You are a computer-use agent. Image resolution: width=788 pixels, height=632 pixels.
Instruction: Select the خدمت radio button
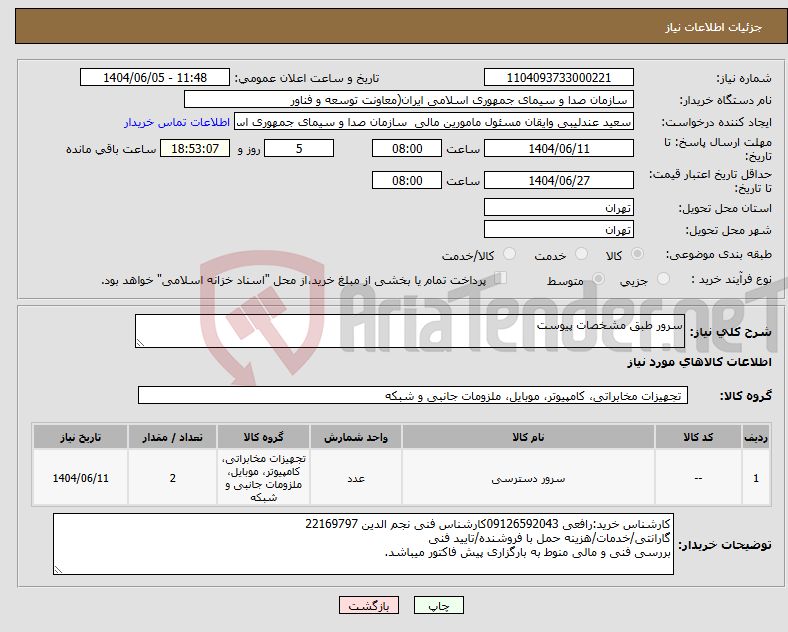[581, 254]
